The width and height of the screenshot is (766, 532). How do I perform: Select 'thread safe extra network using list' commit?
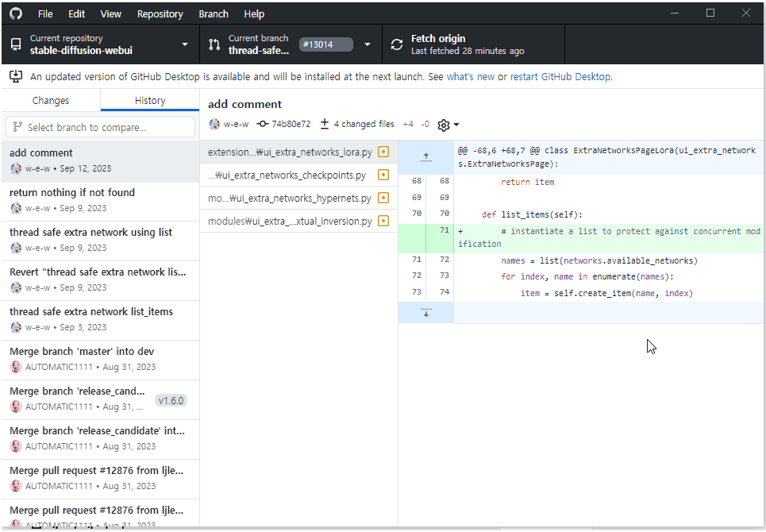point(100,240)
